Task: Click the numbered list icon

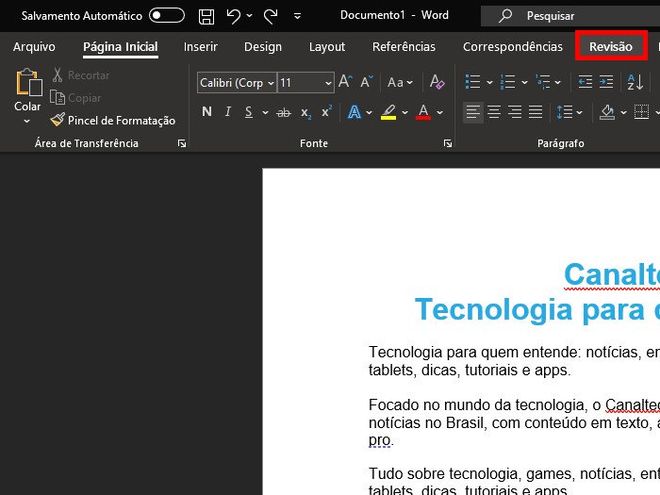Action: point(508,82)
